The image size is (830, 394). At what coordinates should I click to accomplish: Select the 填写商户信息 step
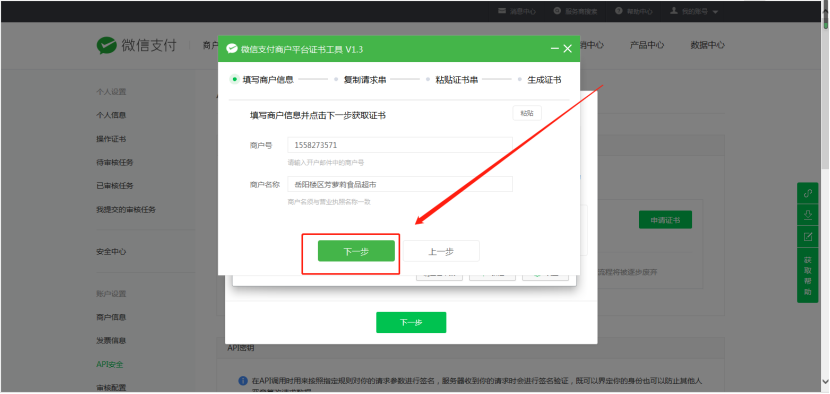click(268, 80)
